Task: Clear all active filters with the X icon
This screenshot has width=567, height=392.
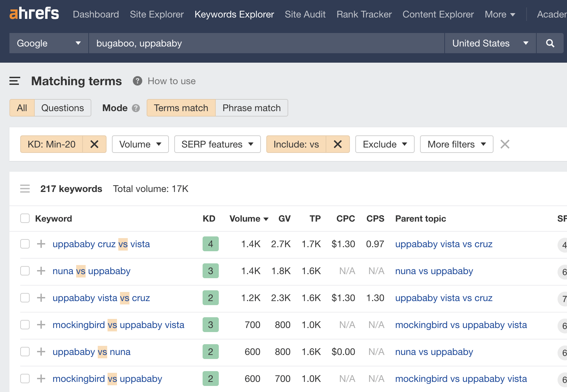Action: click(505, 144)
